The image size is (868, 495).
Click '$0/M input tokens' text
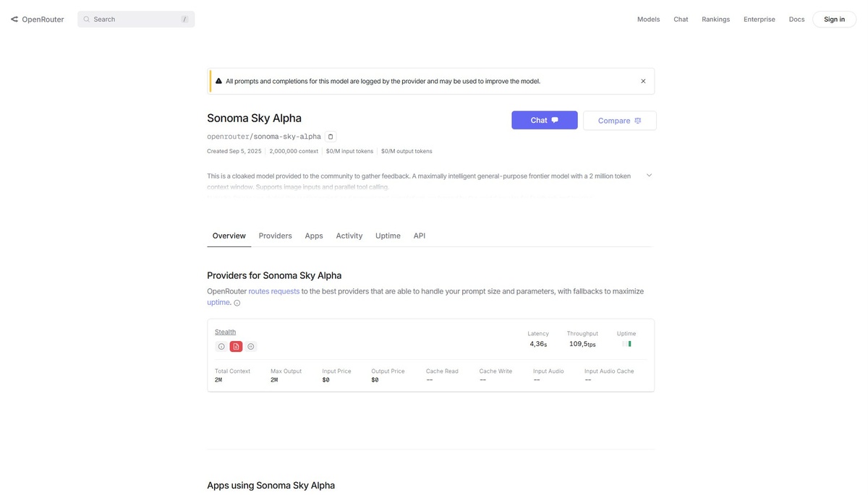(349, 151)
